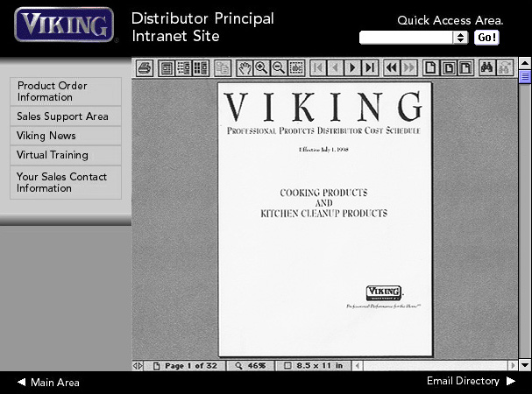Click 'COOKING PRODUCTS' text on the page

point(323,193)
